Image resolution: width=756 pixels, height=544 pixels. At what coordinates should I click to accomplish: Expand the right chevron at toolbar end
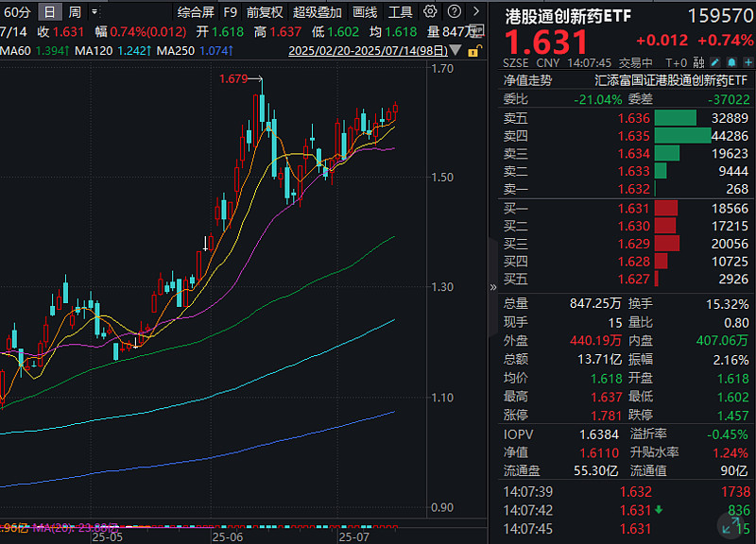point(476,11)
